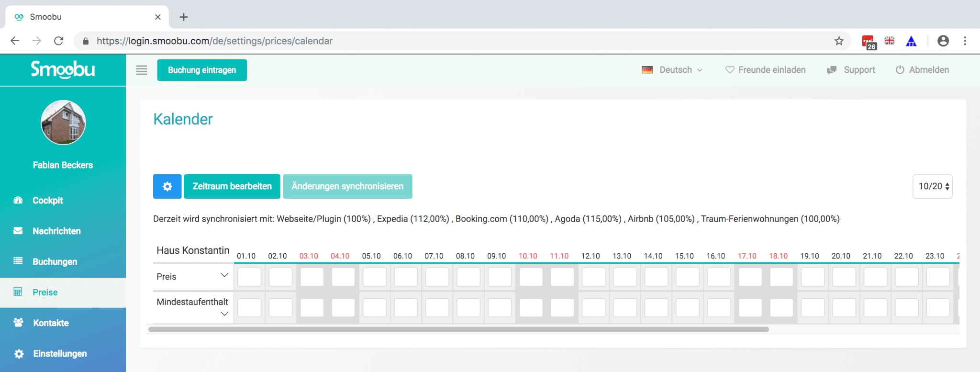
Task: Click the Mindestaufenthalt field for 14.10
Action: point(657,307)
